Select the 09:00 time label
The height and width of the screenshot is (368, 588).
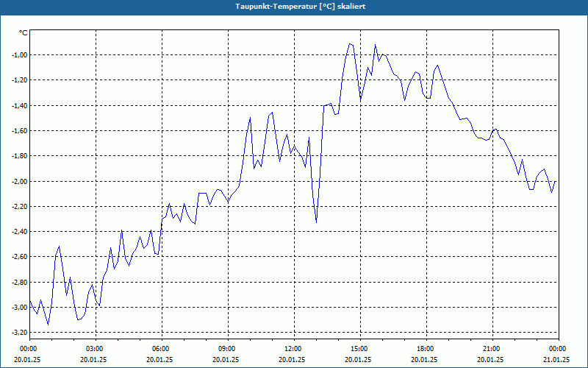[x=228, y=349]
